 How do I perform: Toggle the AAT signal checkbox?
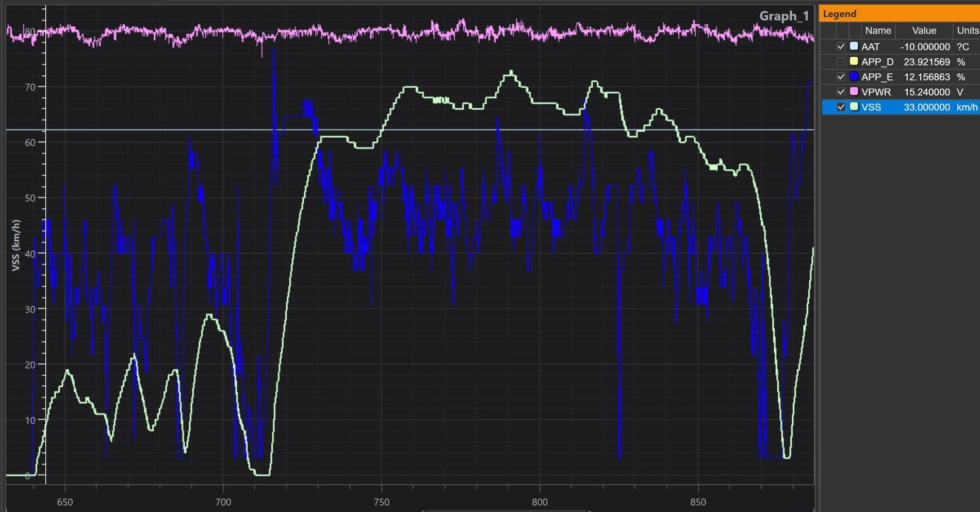pos(841,46)
